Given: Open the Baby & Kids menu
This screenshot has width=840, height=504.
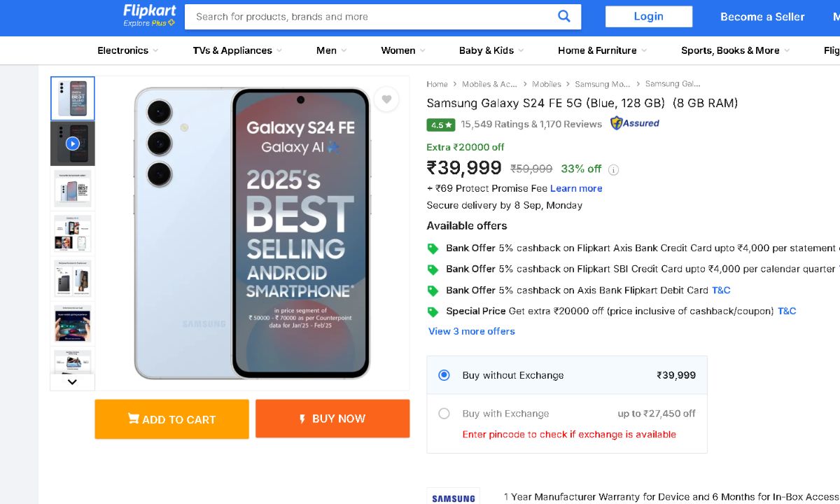Looking at the screenshot, I should coord(491,50).
